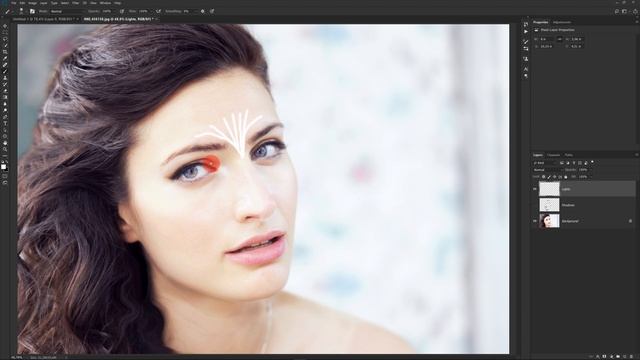Create new adjustment layer icon
This screenshot has width=640, height=360.
coord(611,357)
